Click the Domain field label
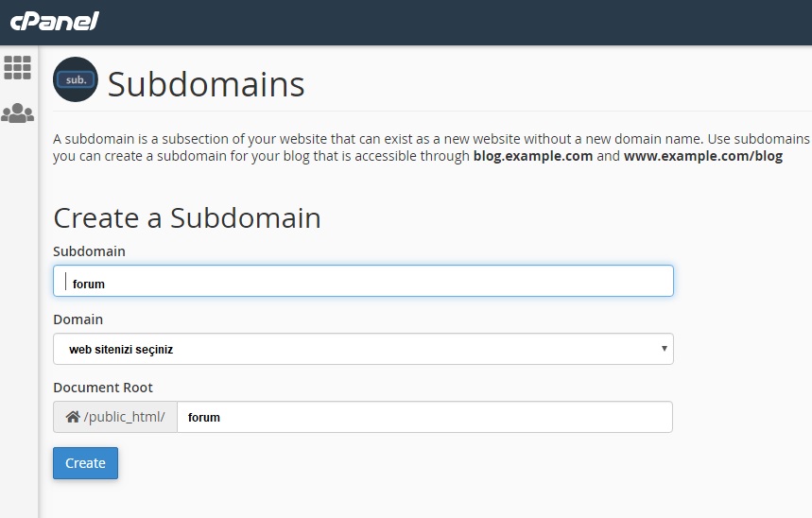The width and height of the screenshot is (812, 518). click(x=78, y=319)
